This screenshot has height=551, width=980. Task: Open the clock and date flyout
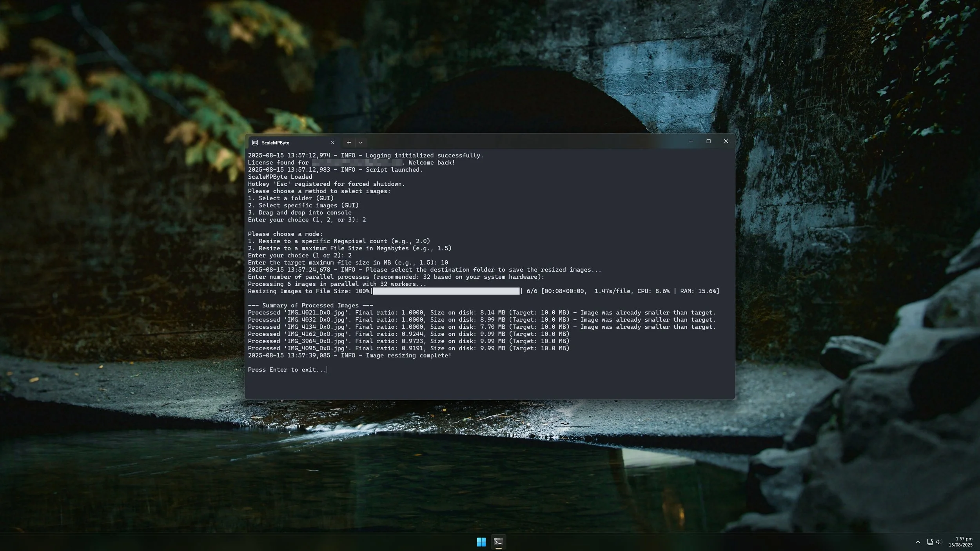[960, 542]
